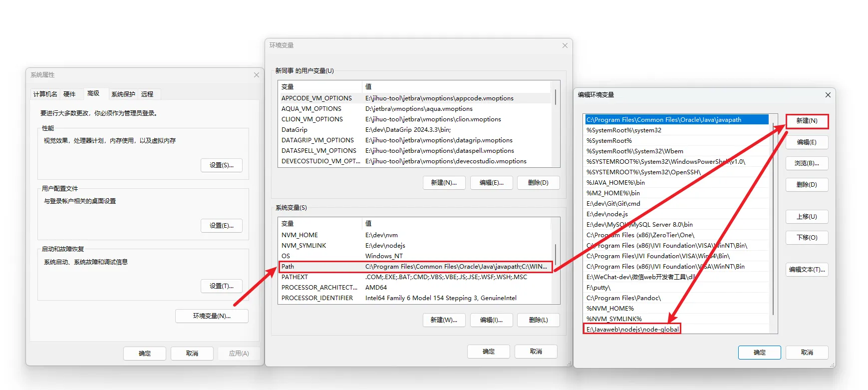Image resolution: width=868 pixels, height=390 pixels.
Task: Select NVM_HOME system variable
Action: coord(414,235)
